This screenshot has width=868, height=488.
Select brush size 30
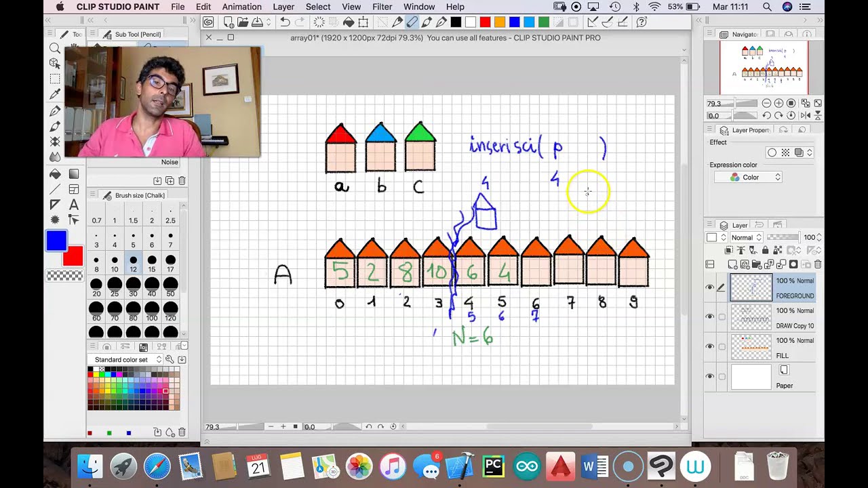click(x=133, y=288)
